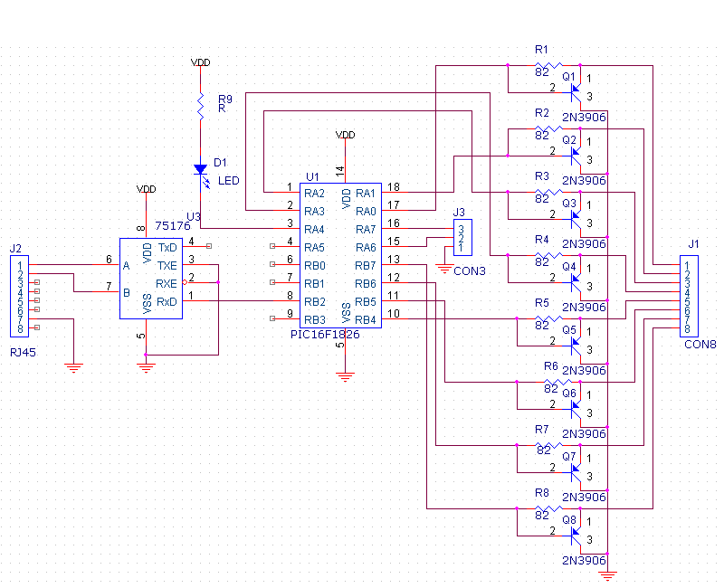Viewport: 724px width, 588px height.
Task: Select the R5 resistor symbol
Action: [548, 318]
